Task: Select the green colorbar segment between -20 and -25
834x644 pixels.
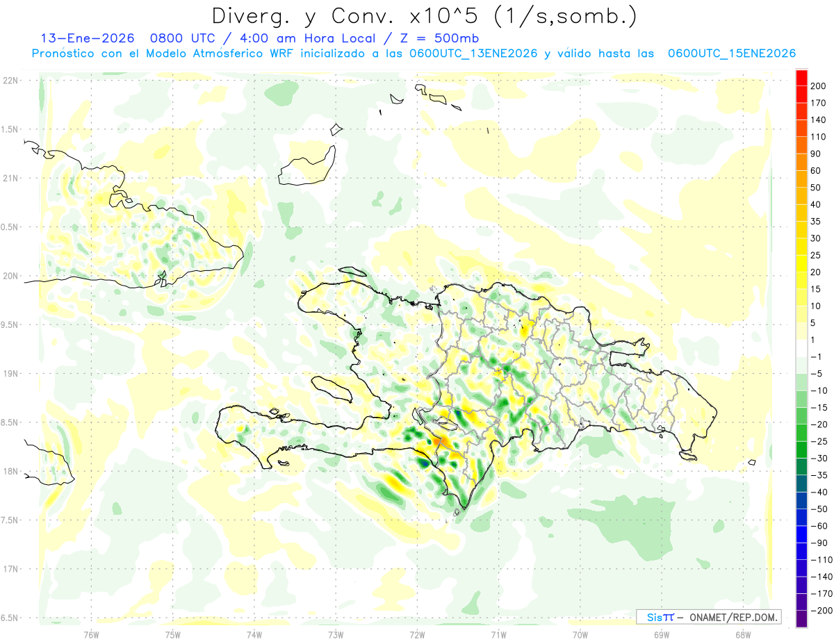Action: pyautogui.click(x=801, y=434)
